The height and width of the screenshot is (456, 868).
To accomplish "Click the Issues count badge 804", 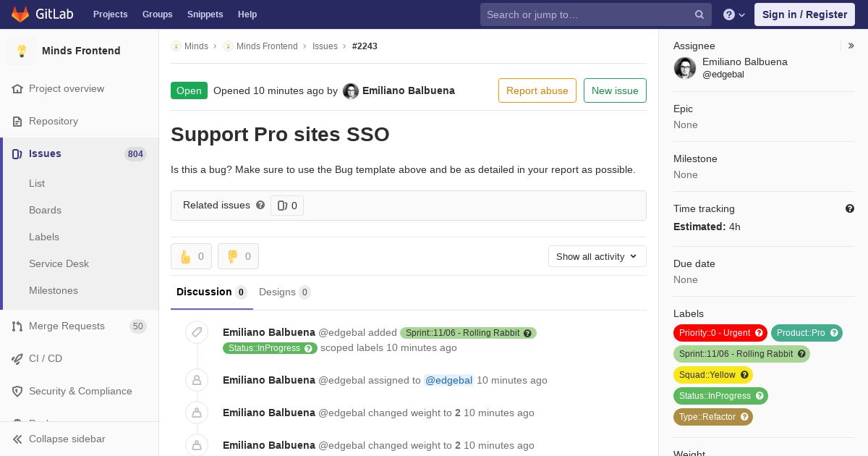I will pyautogui.click(x=135, y=154).
